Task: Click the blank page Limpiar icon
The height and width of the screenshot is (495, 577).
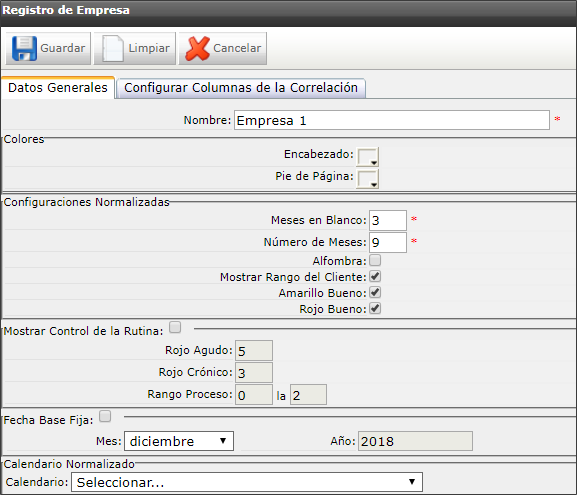Action: pyautogui.click(x=112, y=48)
